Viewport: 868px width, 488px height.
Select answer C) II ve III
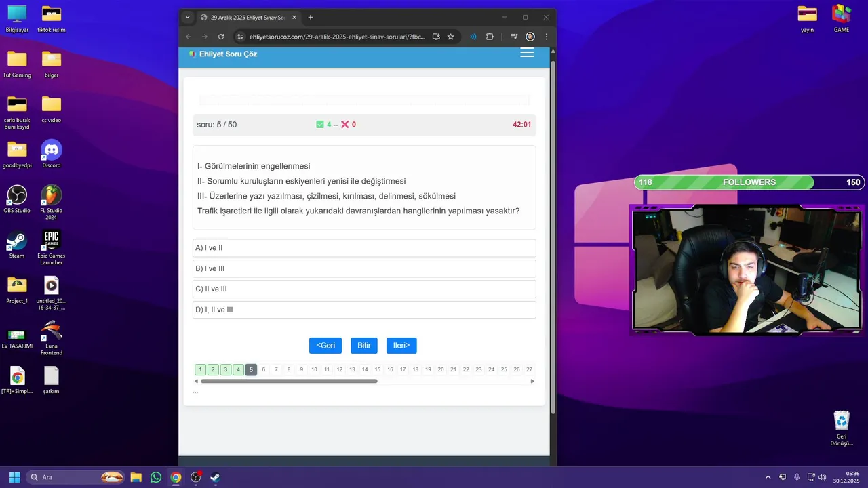[x=364, y=289]
